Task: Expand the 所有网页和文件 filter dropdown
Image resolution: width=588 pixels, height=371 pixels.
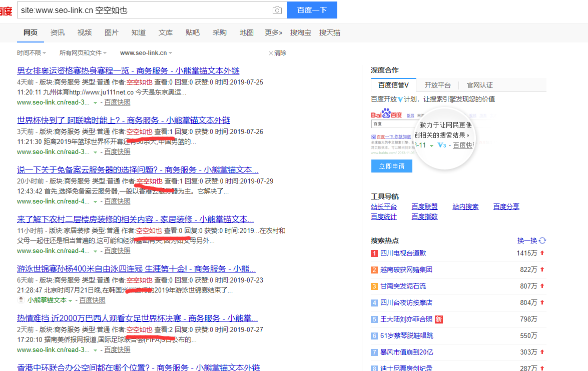Action: pos(83,53)
